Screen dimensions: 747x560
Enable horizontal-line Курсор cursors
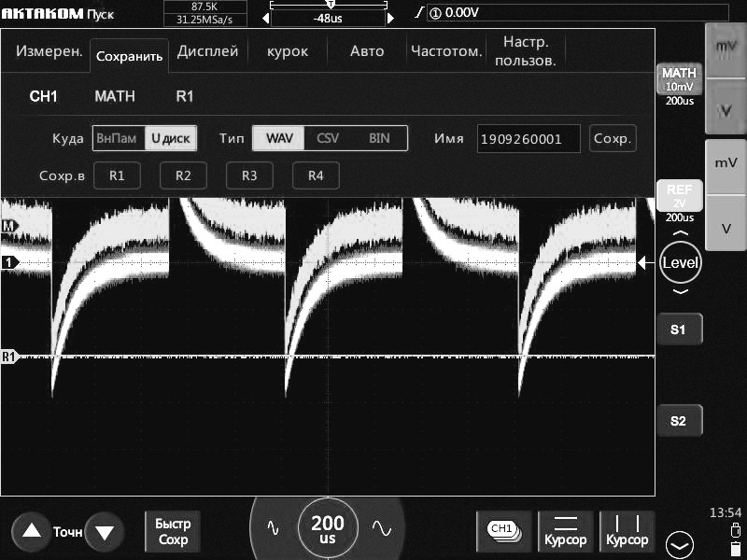click(x=566, y=531)
